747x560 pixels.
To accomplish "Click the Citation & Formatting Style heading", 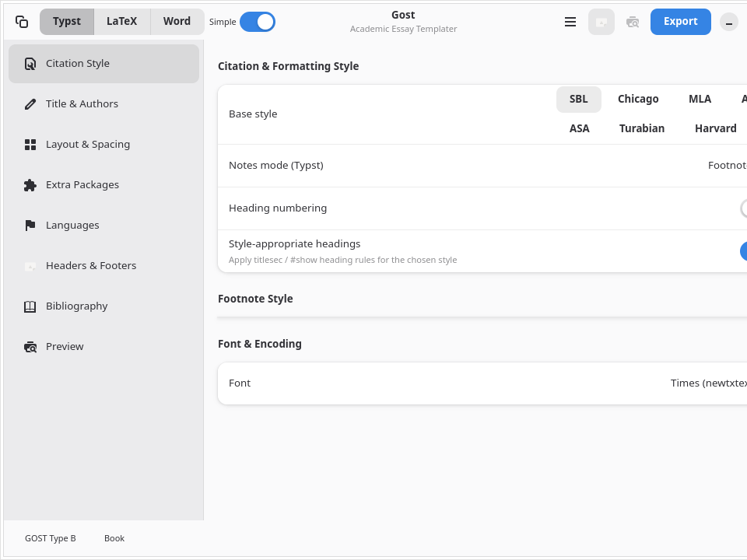I will pos(288,66).
